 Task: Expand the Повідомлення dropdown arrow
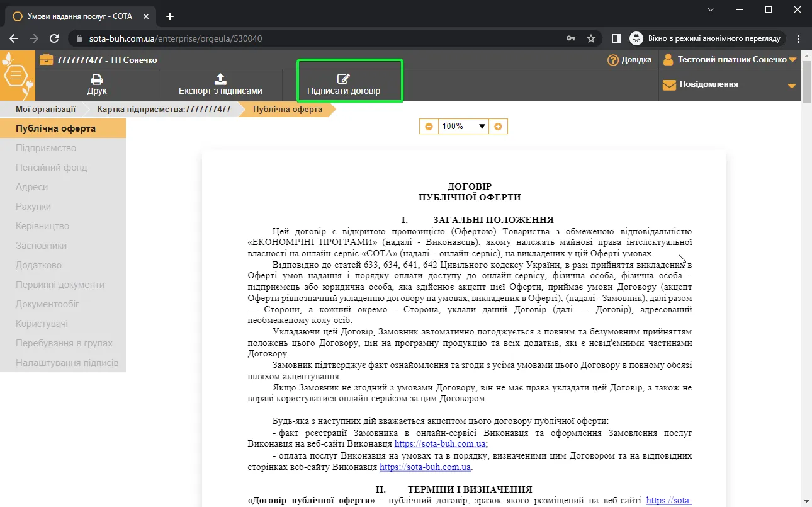tap(792, 86)
